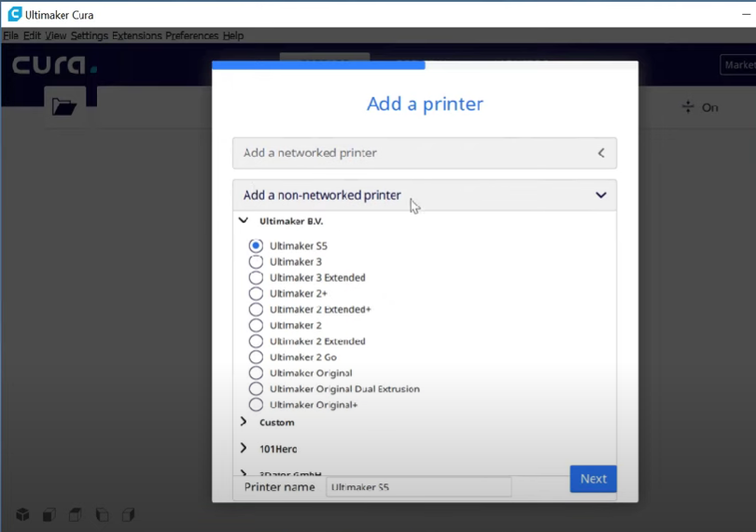Expand the 101Hero printer group

[x=244, y=448]
